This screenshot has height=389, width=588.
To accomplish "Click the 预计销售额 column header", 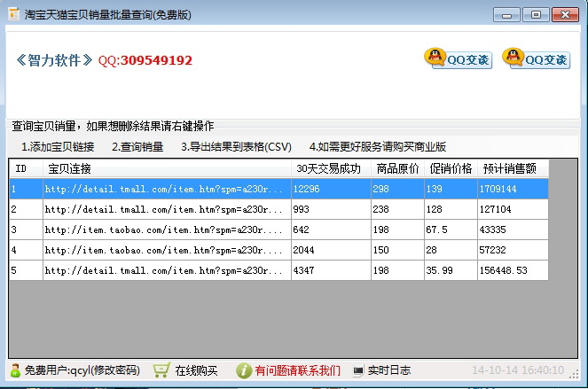I will tap(513, 168).
